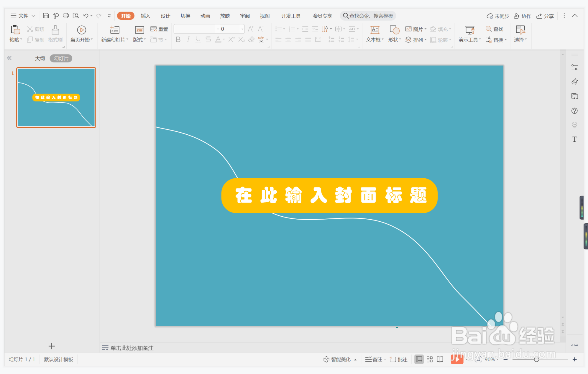Viewport: 588px width, 374px height.
Task: Adjust the zoom slider in status bar
Action: tap(537, 359)
